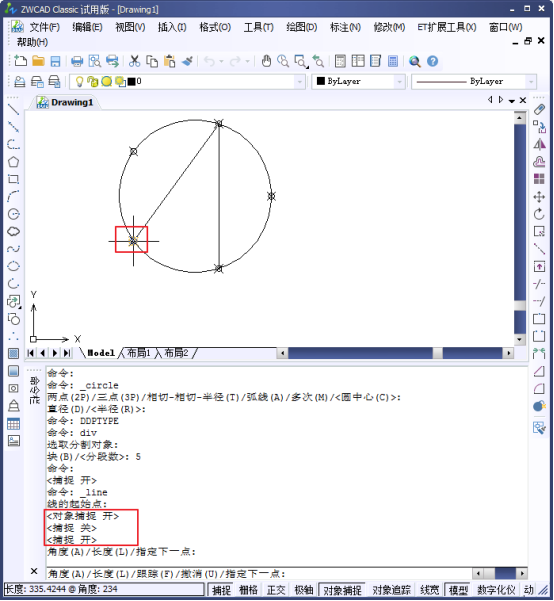554x601 pixels.
Task: Click into the command line input field
Action: coord(259,574)
